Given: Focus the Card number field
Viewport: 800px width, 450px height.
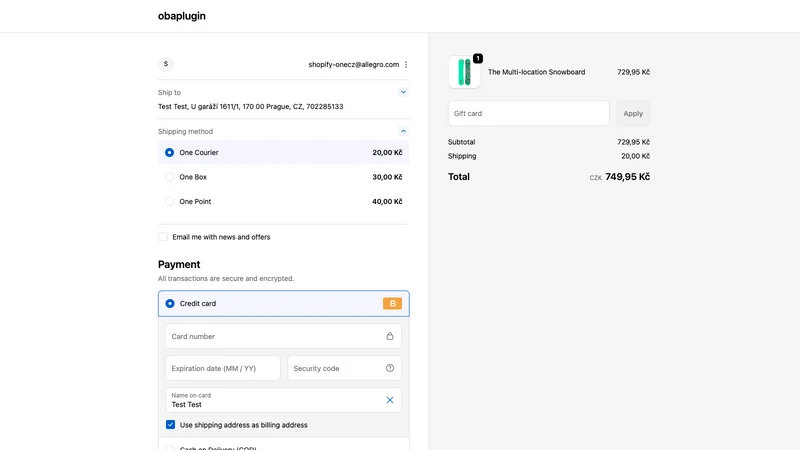Looking at the screenshot, I should [x=283, y=336].
